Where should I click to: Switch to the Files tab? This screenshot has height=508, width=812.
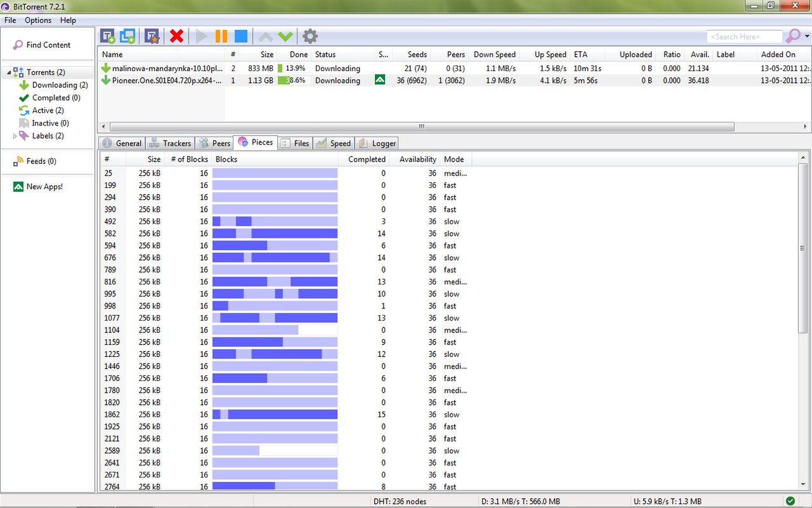[295, 144]
